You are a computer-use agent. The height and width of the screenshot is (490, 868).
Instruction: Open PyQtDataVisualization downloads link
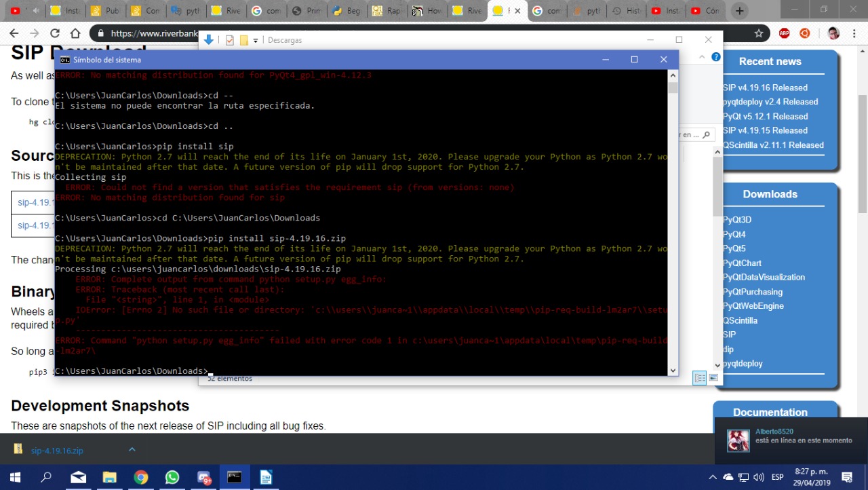[764, 277]
